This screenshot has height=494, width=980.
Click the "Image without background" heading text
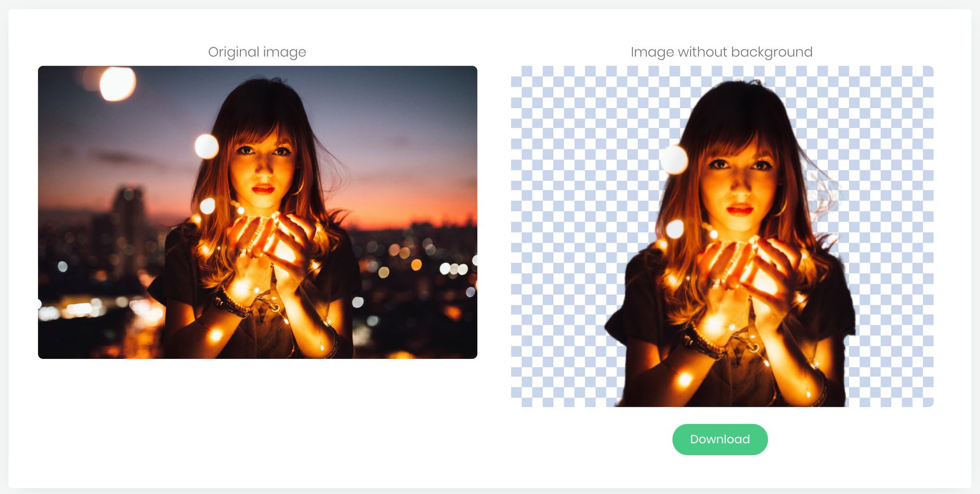(721, 52)
